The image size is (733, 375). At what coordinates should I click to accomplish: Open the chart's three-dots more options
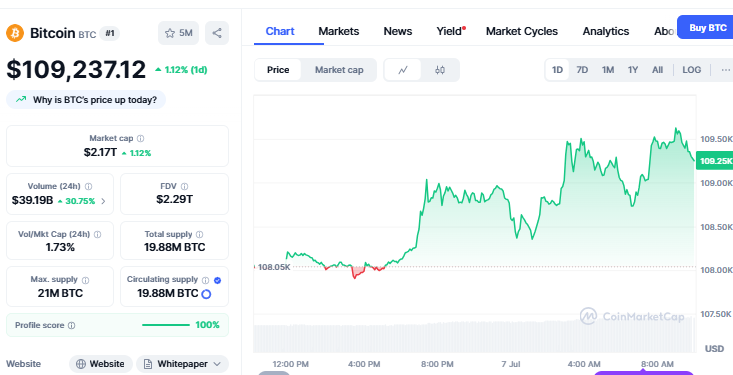pos(726,70)
